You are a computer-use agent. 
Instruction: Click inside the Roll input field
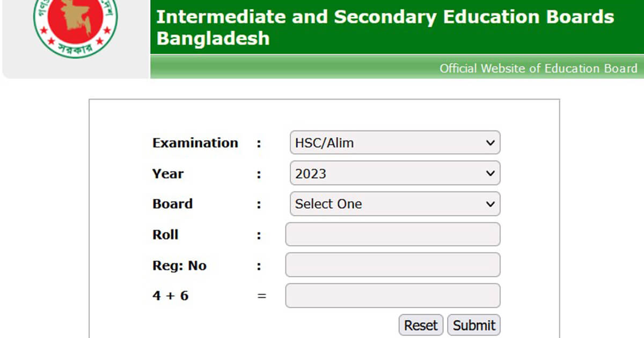click(x=392, y=234)
